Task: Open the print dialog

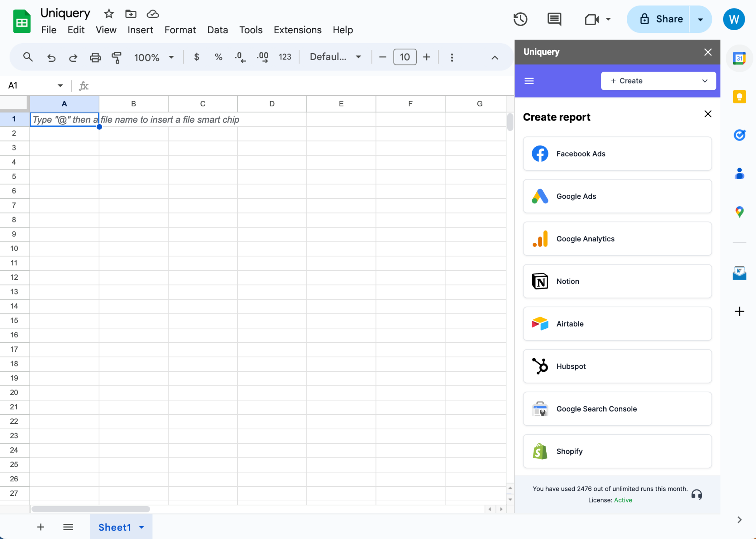Action: (95, 57)
